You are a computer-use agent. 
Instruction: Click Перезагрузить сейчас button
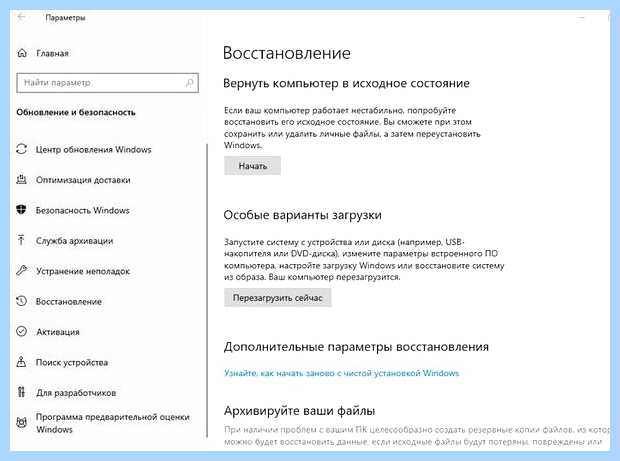[278, 297]
